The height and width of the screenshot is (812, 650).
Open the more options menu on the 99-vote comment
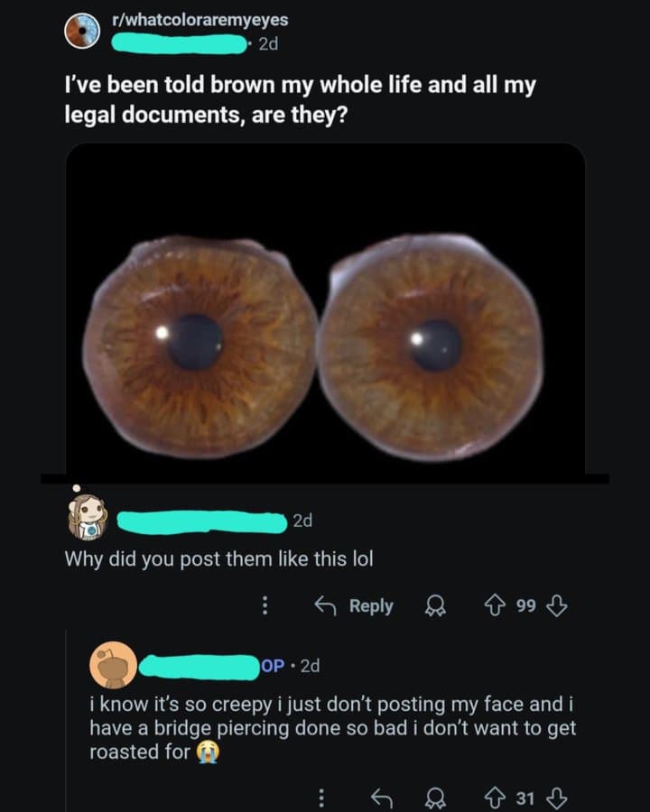pyautogui.click(x=265, y=605)
